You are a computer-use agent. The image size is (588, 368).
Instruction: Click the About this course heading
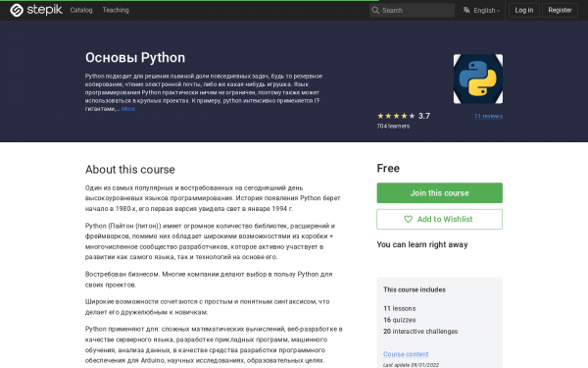(x=130, y=170)
